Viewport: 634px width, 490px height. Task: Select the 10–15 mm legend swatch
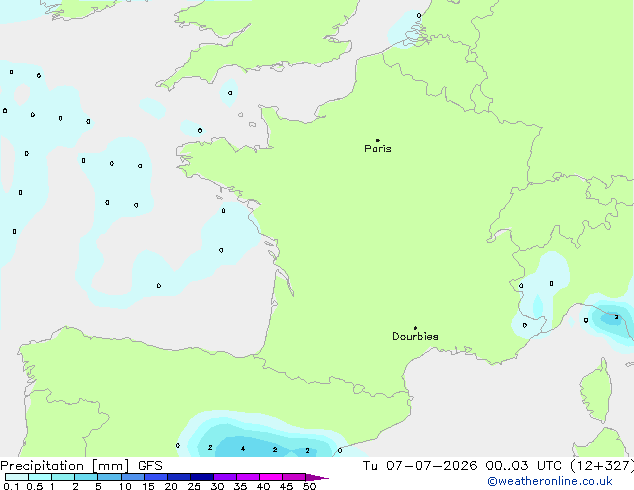[x=132, y=477]
